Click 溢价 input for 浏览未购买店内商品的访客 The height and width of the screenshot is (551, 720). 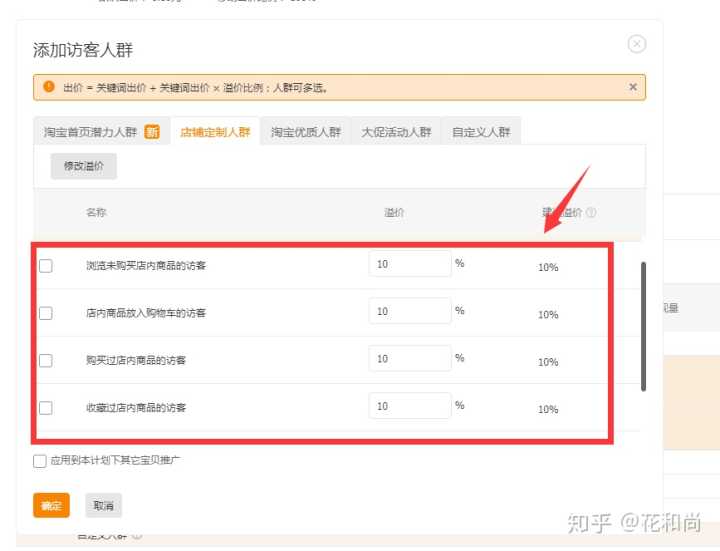point(410,264)
